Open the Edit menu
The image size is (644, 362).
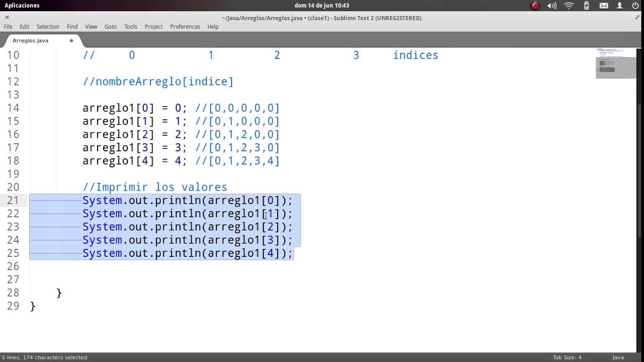click(x=24, y=27)
